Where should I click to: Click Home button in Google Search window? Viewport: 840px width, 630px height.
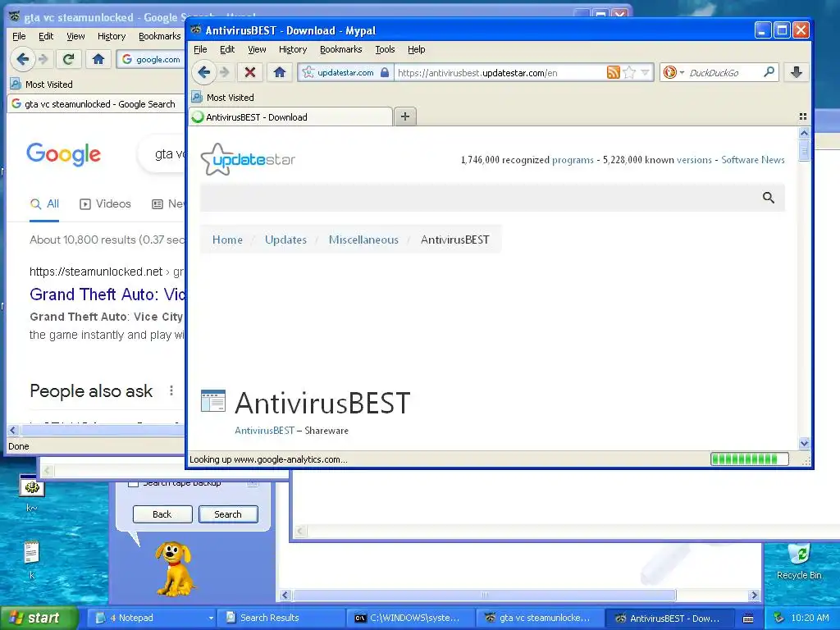point(98,59)
